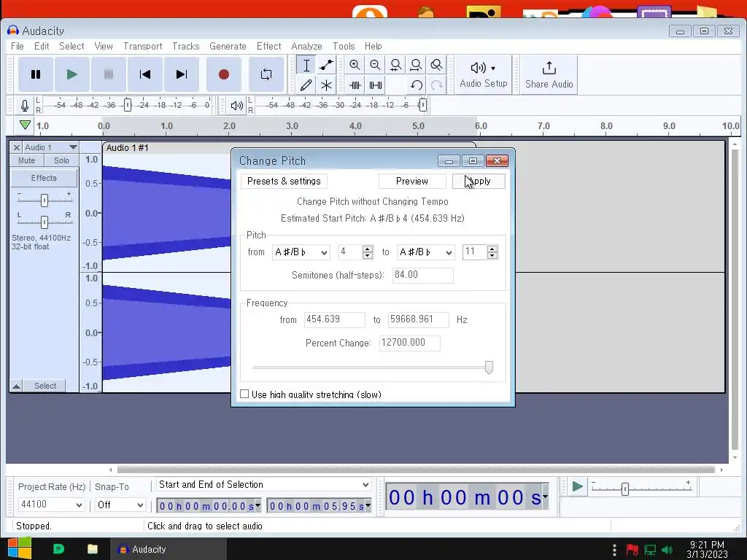Click the speaker playback meter icon
The width and height of the screenshot is (747, 560).
tap(237, 105)
